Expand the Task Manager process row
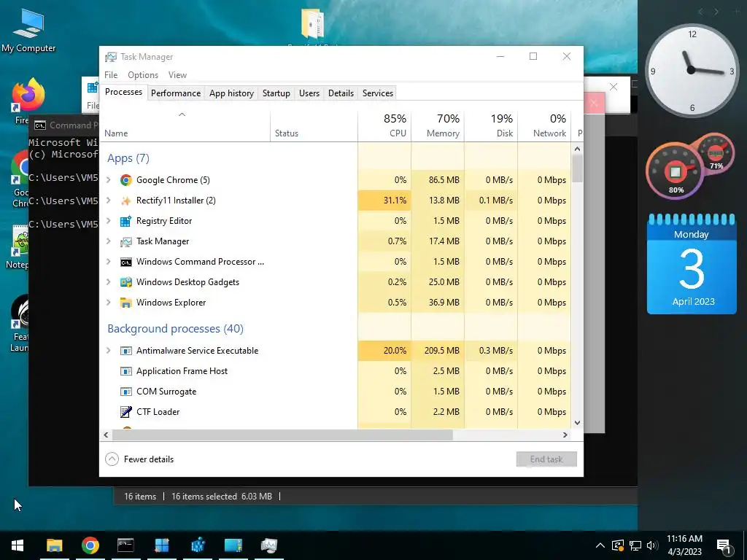This screenshot has width=747, height=560. 109,241
